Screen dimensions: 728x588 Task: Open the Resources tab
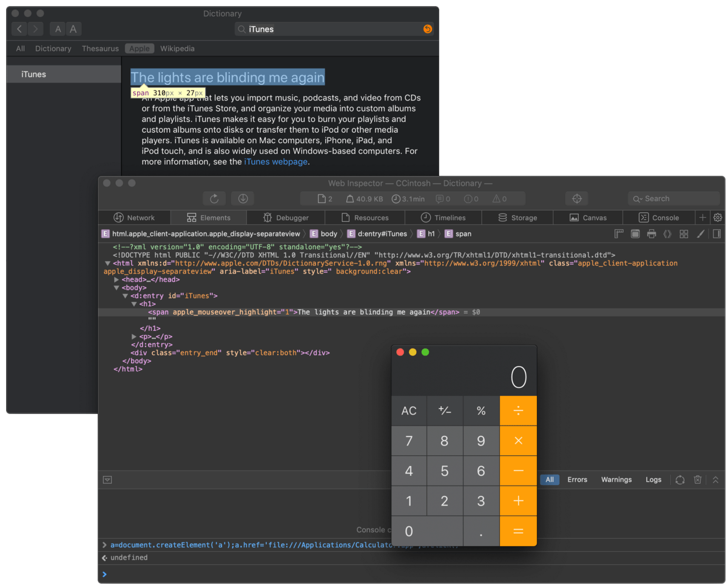click(365, 218)
